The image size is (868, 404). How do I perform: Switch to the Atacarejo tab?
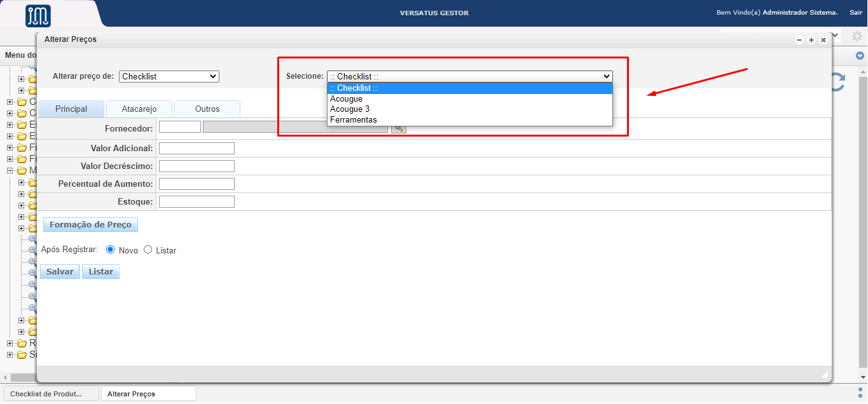point(139,109)
